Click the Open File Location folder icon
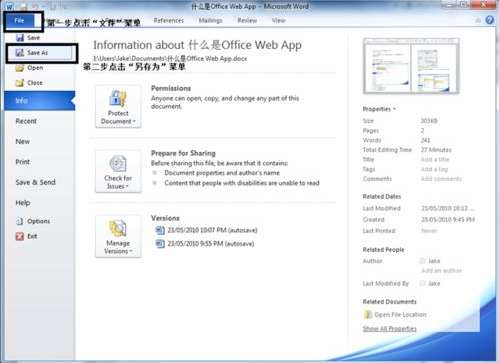The width and height of the screenshot is (499, 363). tap(368, 314)
